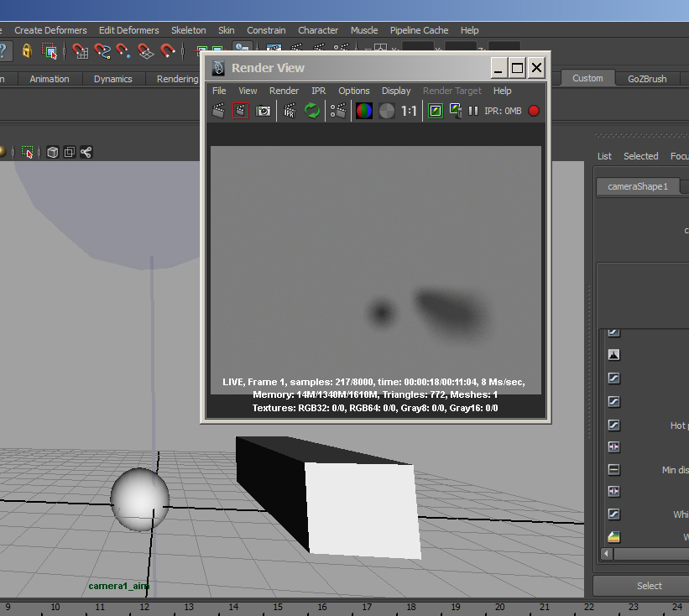This screenshot has height=616, width=689.
Task: Toggle the yellow padlock lock selection icon
Action: tap(27, 51)
